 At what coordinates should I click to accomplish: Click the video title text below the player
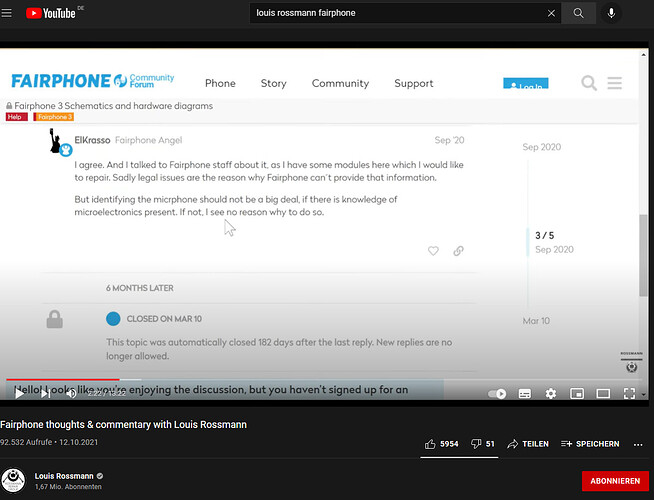[x=123, y=425]
